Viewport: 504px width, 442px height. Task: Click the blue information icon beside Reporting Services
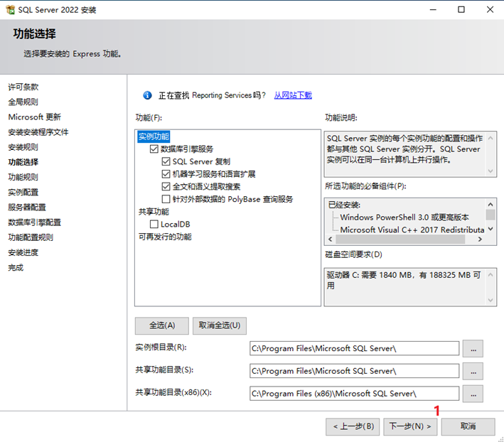point(147,95)
